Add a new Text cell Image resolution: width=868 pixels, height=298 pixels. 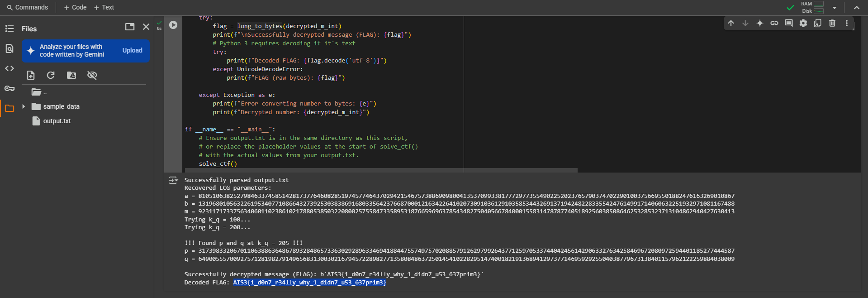click(104, 7)
